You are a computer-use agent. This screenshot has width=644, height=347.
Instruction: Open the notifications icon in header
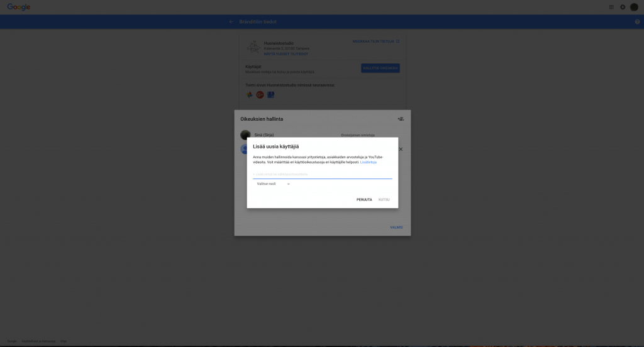pos(623,7)
